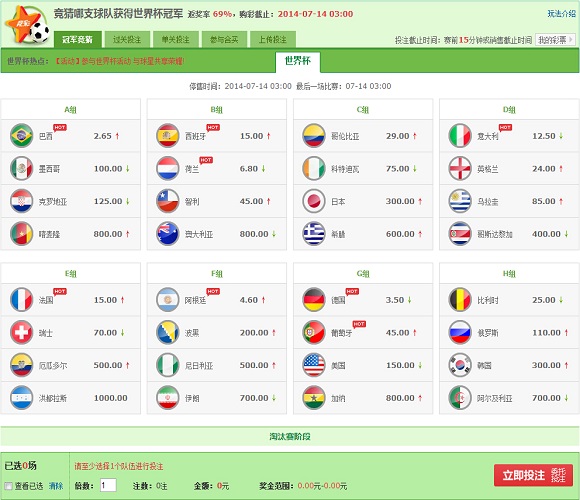Select the Russia flag icon
Viewport: 580px width, 500px height.
[460, 332]
